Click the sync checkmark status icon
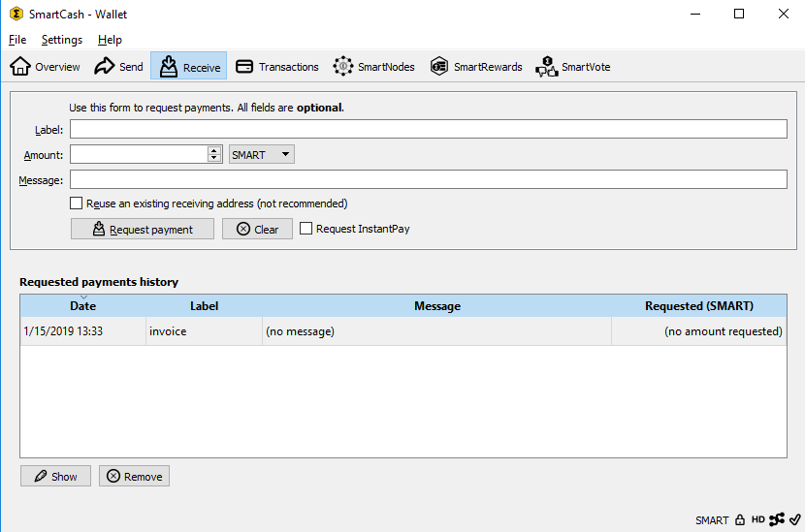Screen dimensions: 805x532 tap(794, 519)
